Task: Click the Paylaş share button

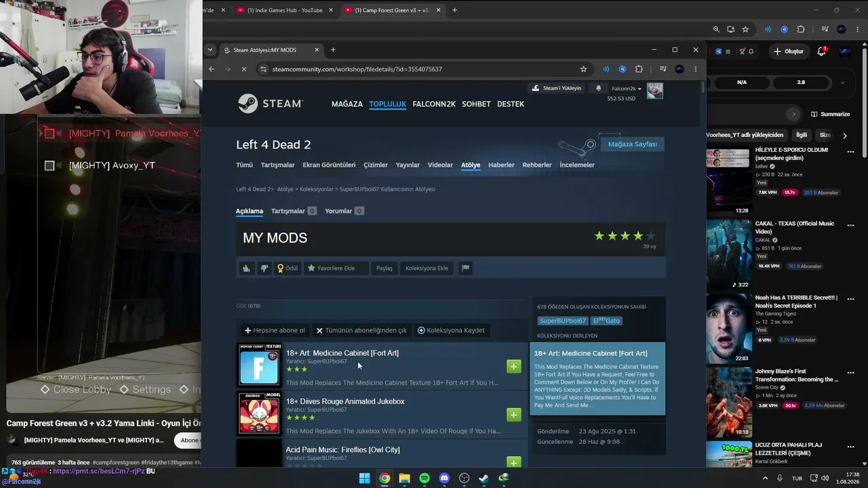Action: click(384, 268)
